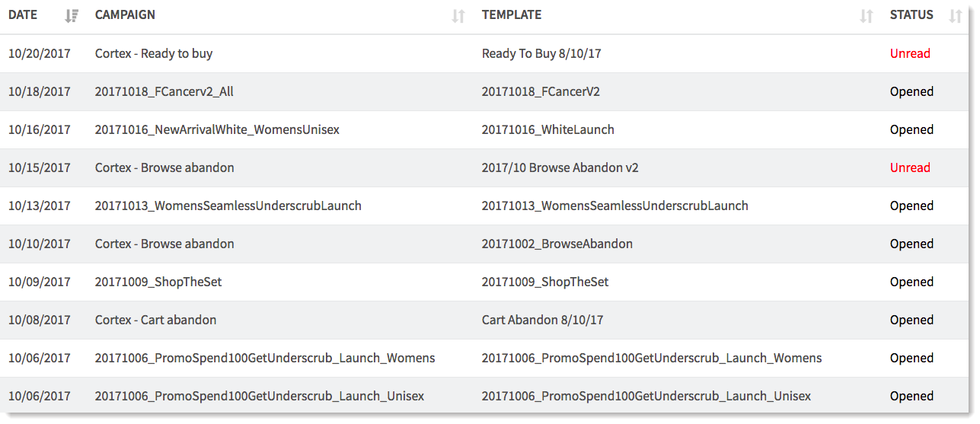Click template Cart Abandon 8/10/17

click(542, 320)
